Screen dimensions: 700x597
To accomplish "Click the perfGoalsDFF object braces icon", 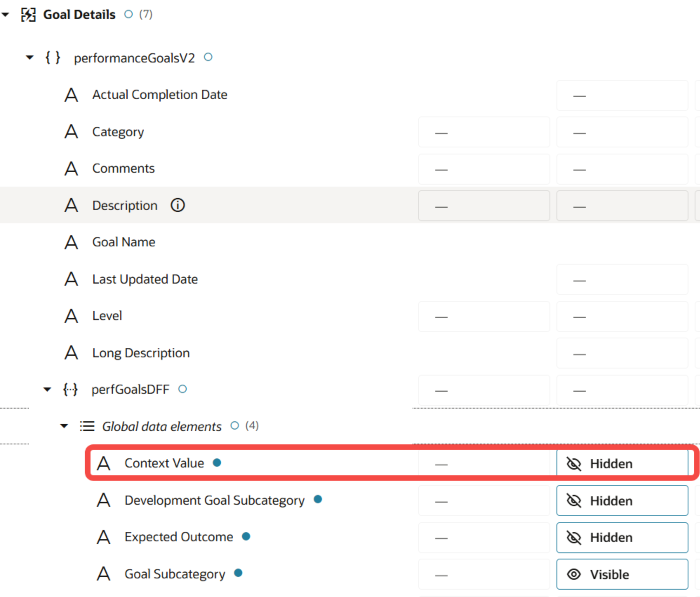I will pos(70,389).
